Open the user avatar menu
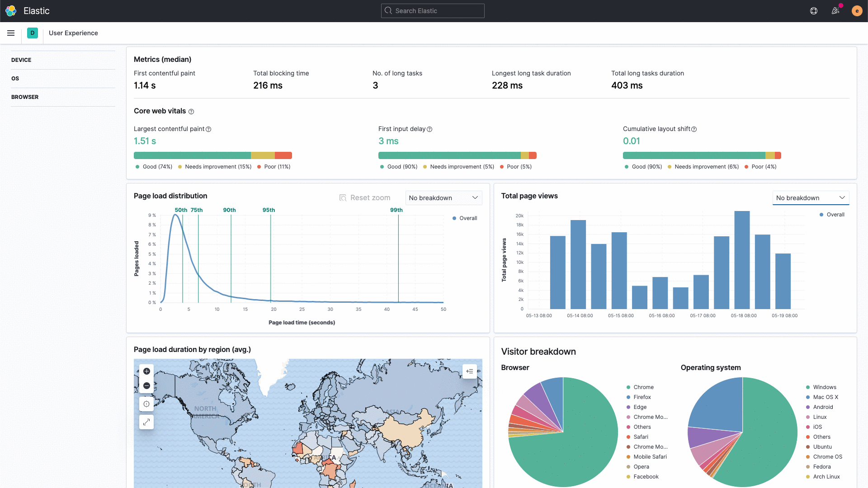Viewport: 868px width, 488px height. point(857,11)
